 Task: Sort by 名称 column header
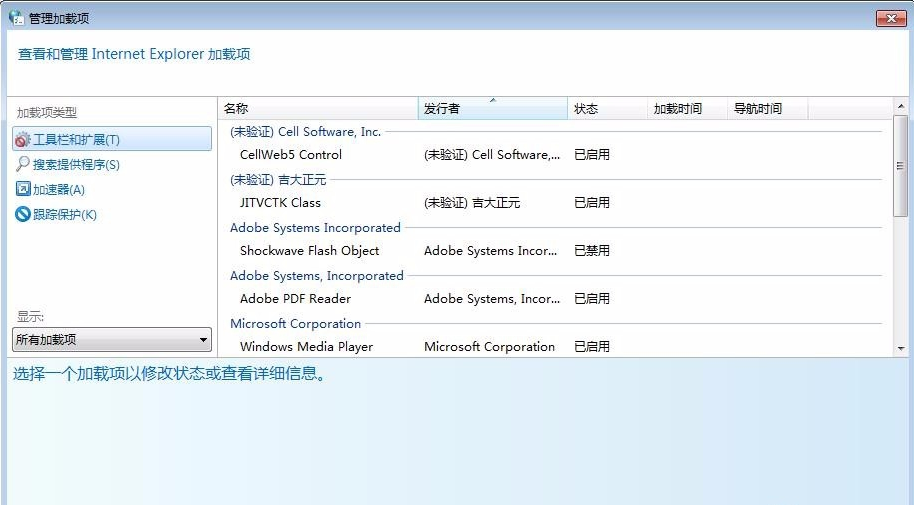click(x=318, y=108)
